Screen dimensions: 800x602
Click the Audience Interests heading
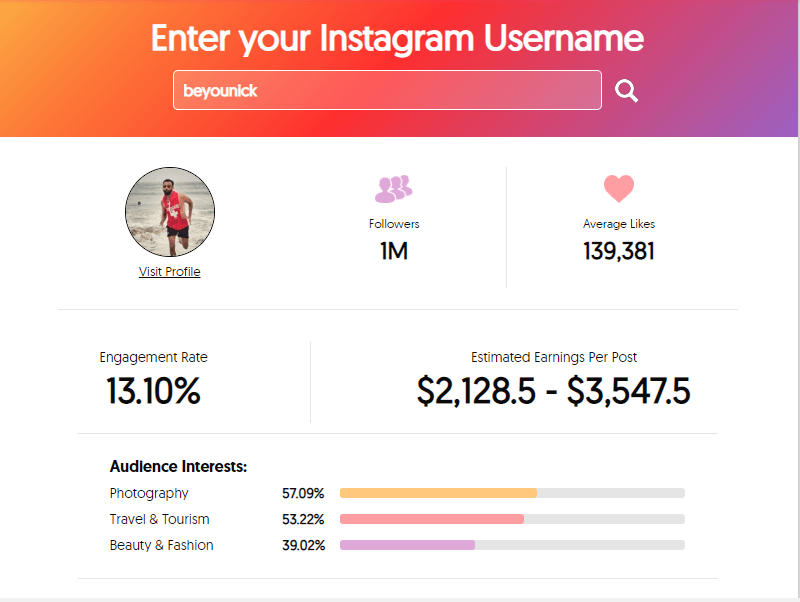179,466
